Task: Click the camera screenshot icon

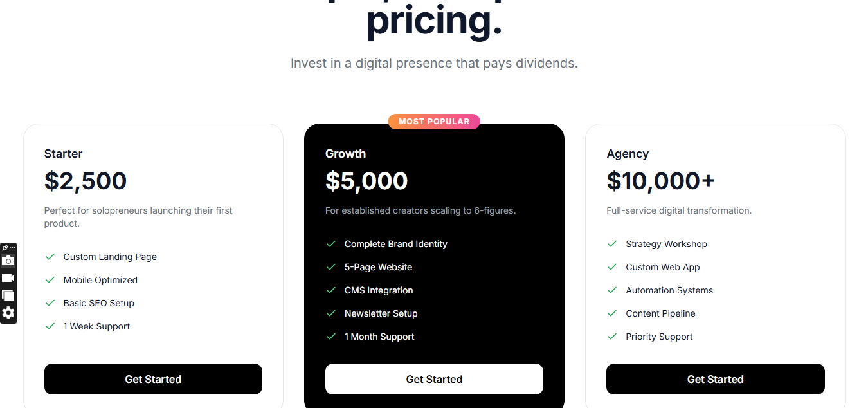Action: point(8,261)
